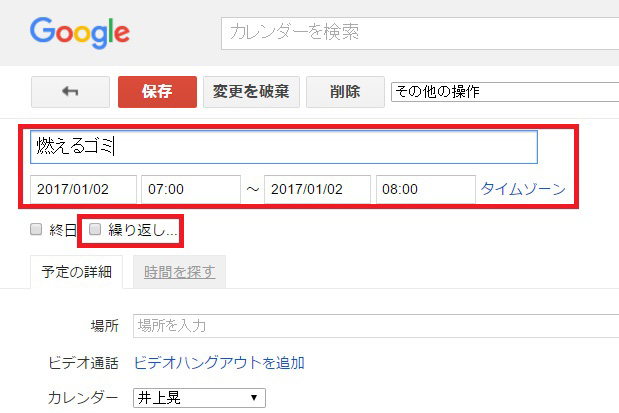Delete the event with 削除 button
619x413 pixels.
click(x=345, y=92)
